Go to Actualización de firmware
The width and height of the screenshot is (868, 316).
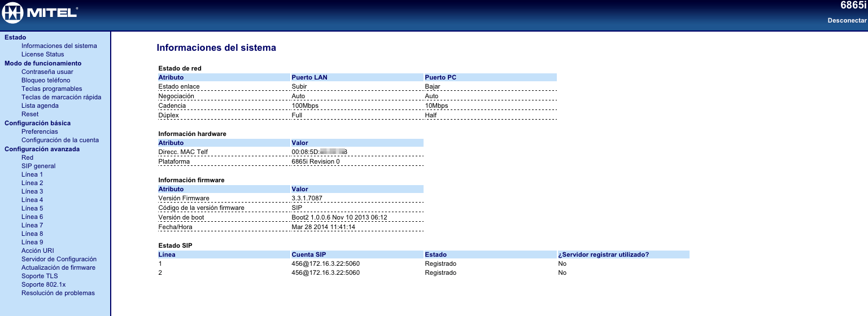(x=58, y=267)
